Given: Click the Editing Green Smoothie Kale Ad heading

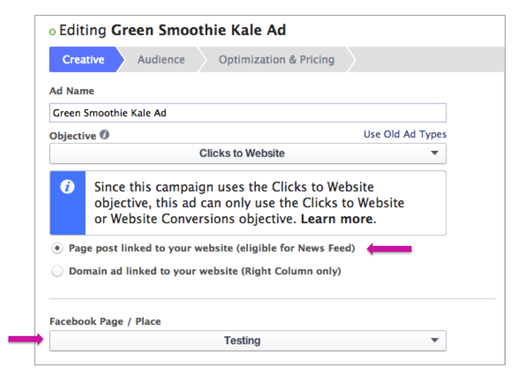Looking at the screenshot, I should 172,30.
